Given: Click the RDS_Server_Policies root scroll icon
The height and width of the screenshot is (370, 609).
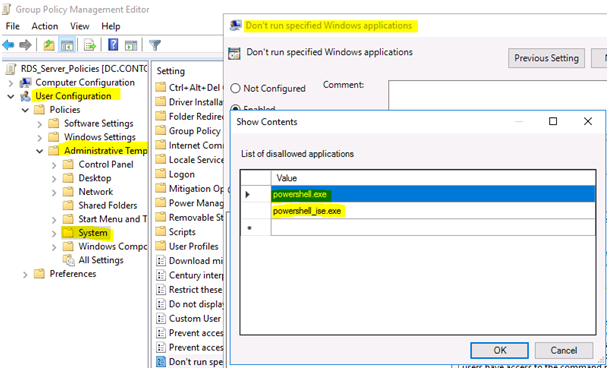Looking at the screenshot, I should [x=11, y=69].
